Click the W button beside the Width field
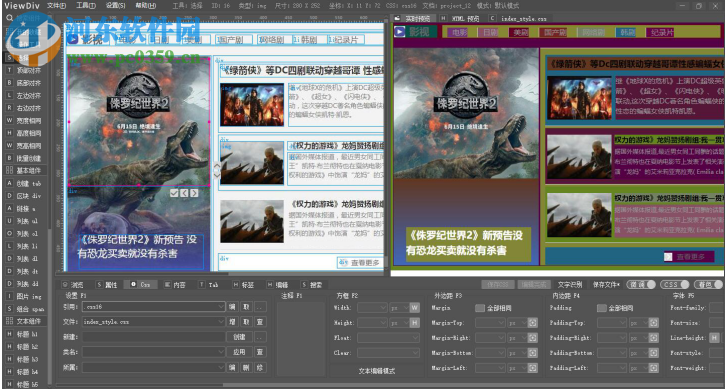The image size is (727, 392). [x=415, y=308]
